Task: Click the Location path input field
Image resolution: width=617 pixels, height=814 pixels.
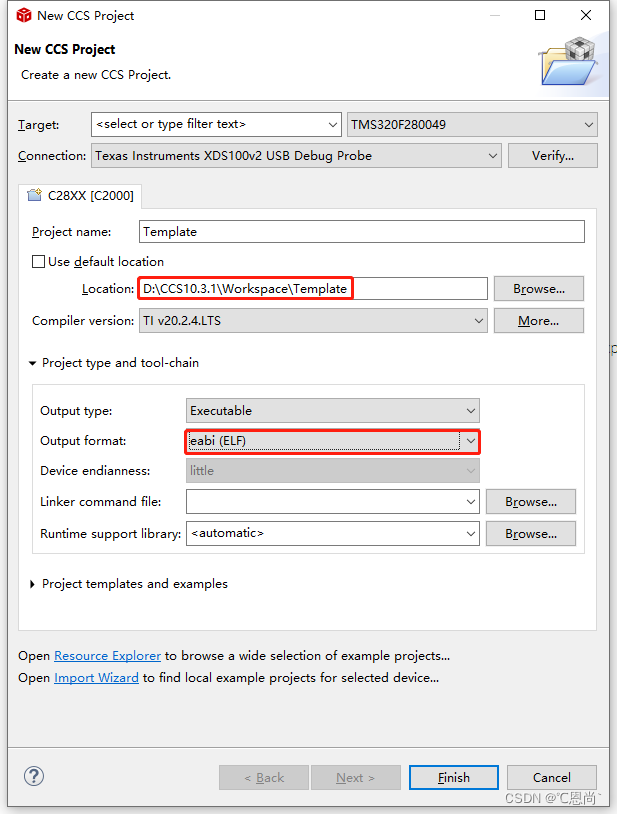Action: tap(313, 289)
